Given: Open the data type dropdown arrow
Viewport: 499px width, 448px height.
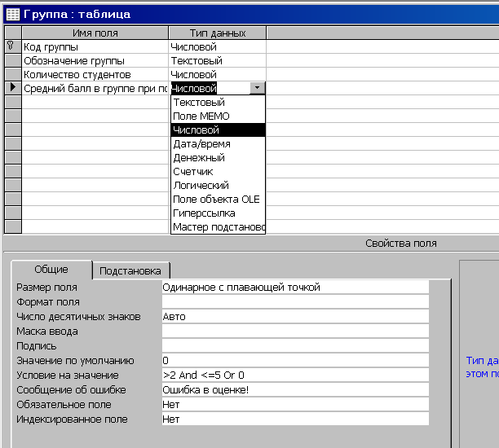Looking at the screenshot, I should (x=257, y=88).
